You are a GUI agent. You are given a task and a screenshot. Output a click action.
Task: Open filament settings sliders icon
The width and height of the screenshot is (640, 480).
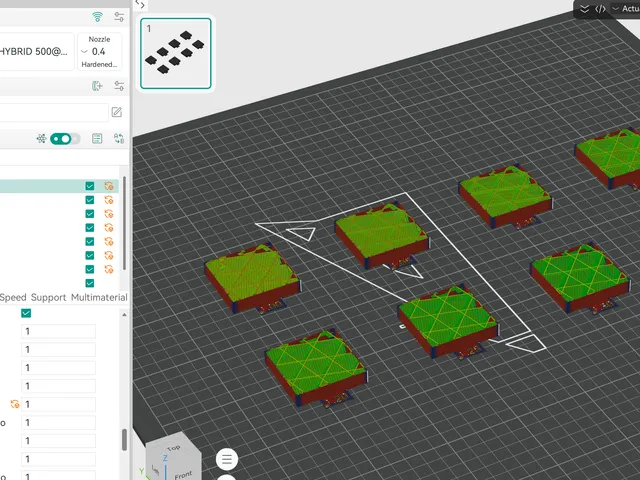point(119,86)
